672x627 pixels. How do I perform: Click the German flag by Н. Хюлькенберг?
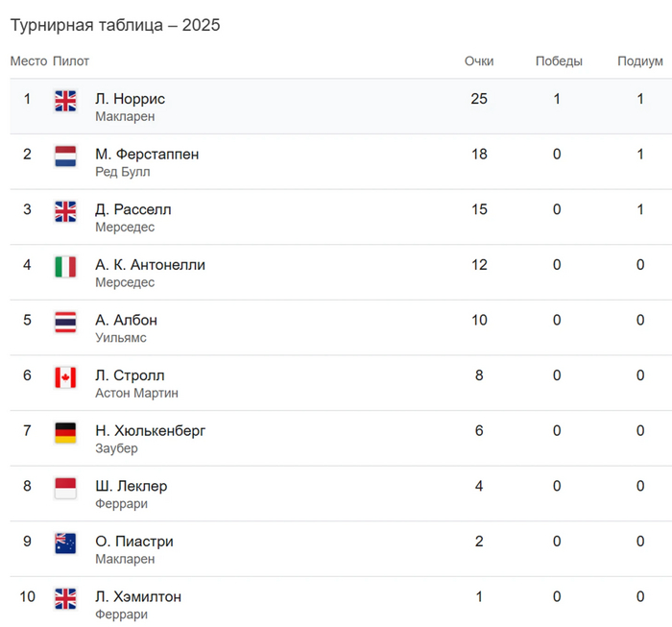[x=65, y=433]
